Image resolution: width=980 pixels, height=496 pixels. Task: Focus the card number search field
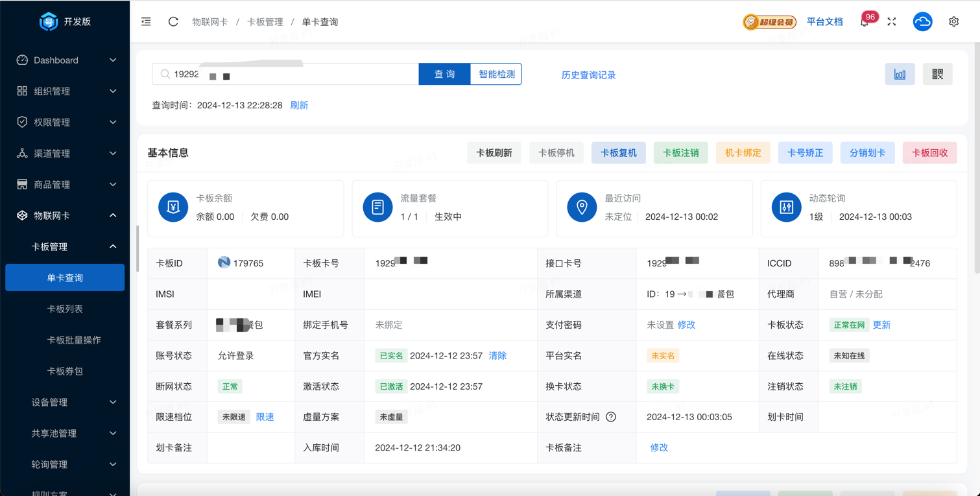(x=292, y=75)
